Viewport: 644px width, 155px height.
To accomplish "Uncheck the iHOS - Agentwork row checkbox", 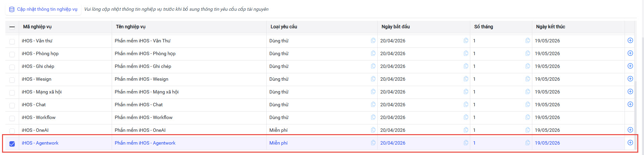I will coord(12,144).
